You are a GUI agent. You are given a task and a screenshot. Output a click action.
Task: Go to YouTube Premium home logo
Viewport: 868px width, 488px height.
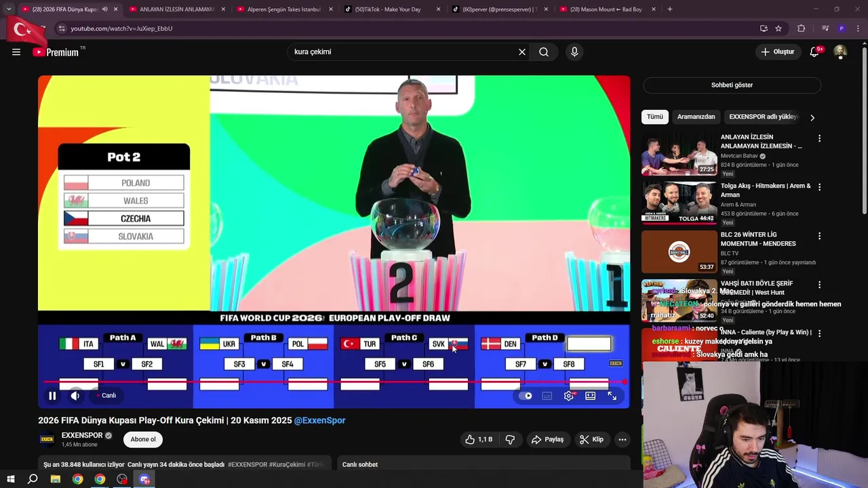[x=56, y=52]
